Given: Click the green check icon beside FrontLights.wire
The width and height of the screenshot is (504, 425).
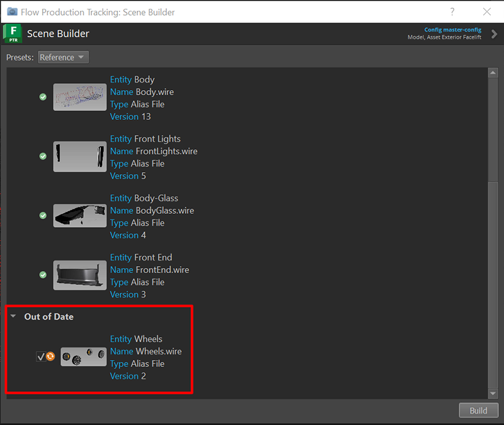Looking at the screenshot, I should coord(43,156).
